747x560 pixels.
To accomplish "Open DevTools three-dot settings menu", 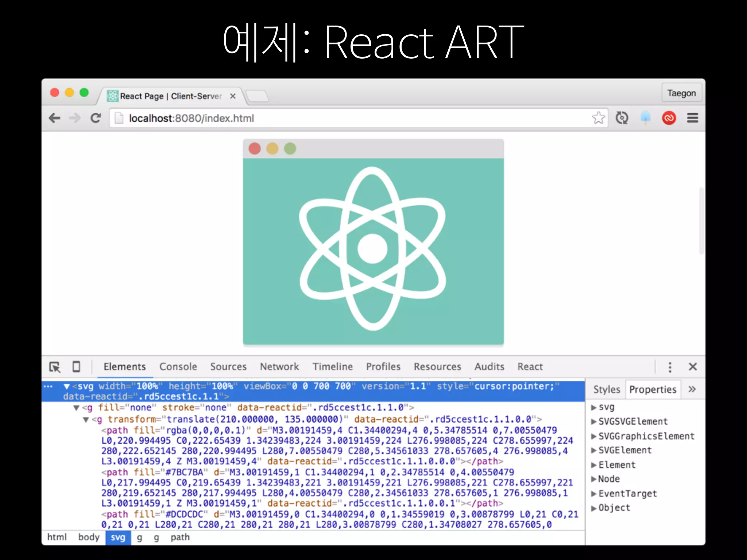I will [x=670, y=367].
